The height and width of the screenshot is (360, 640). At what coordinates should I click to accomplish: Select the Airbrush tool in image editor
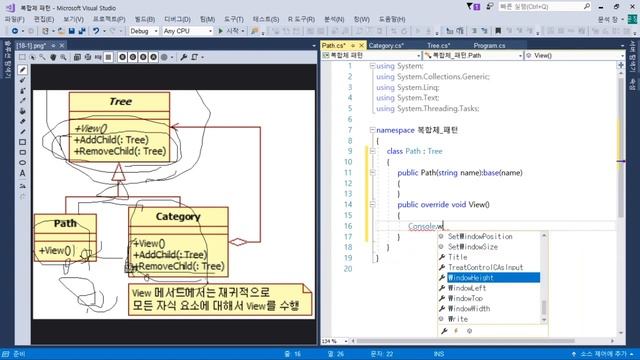point(22,91)
